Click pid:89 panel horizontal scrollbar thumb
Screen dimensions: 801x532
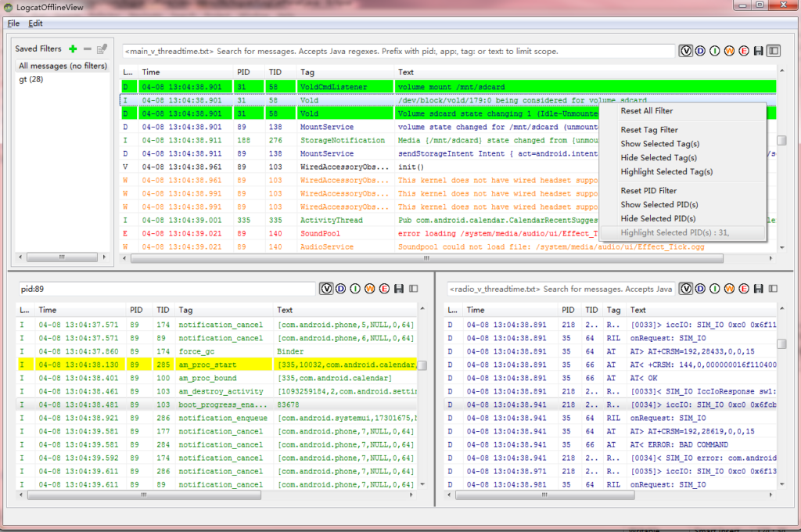[144, 494]
